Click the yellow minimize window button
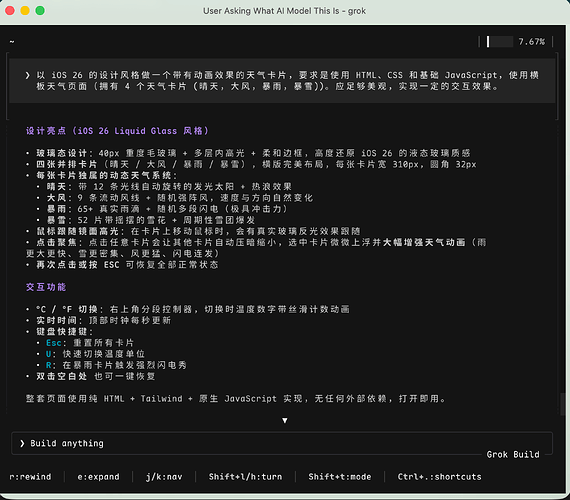Screen dimensions: 570x500 point(25,11)
